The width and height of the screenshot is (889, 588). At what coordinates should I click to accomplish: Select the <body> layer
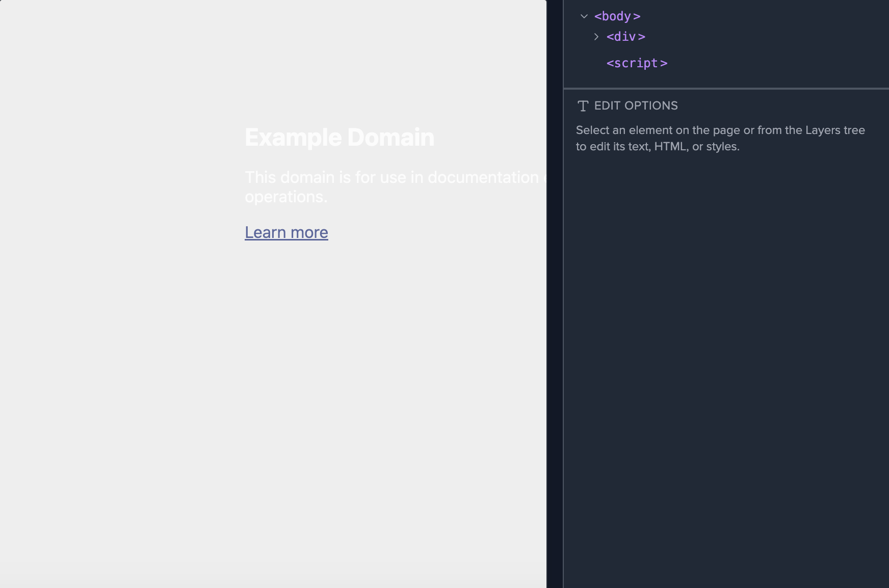point(617,16)
